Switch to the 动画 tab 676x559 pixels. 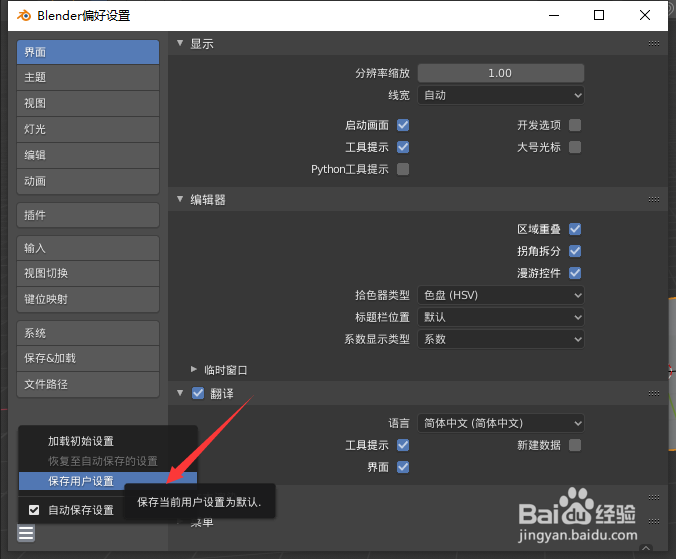[x=88, y=181]
